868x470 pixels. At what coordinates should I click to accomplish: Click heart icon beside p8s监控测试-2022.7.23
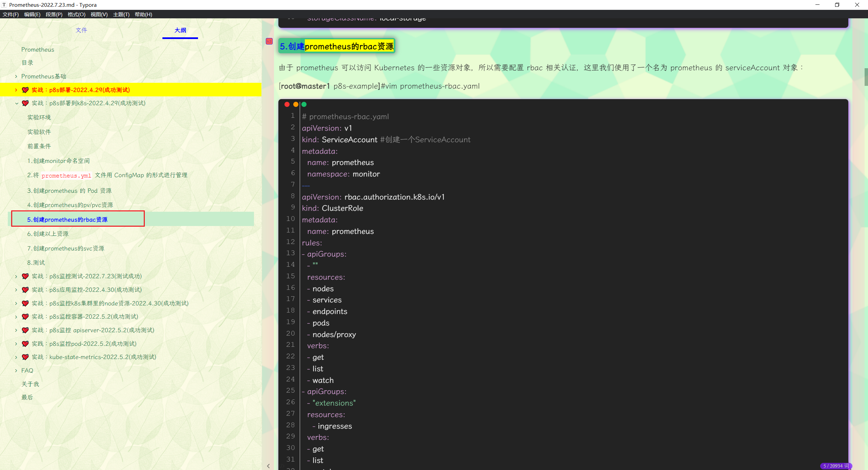click(25, 276)
